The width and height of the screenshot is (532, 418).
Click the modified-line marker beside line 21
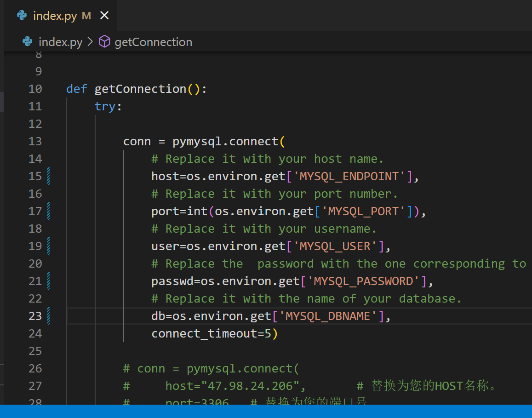click(x=48, y=281)
